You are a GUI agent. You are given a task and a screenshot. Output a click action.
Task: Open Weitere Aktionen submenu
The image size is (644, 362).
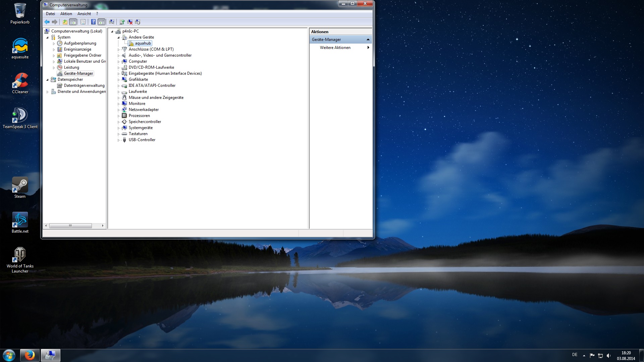pyautogui.click(x=335, y=48)
